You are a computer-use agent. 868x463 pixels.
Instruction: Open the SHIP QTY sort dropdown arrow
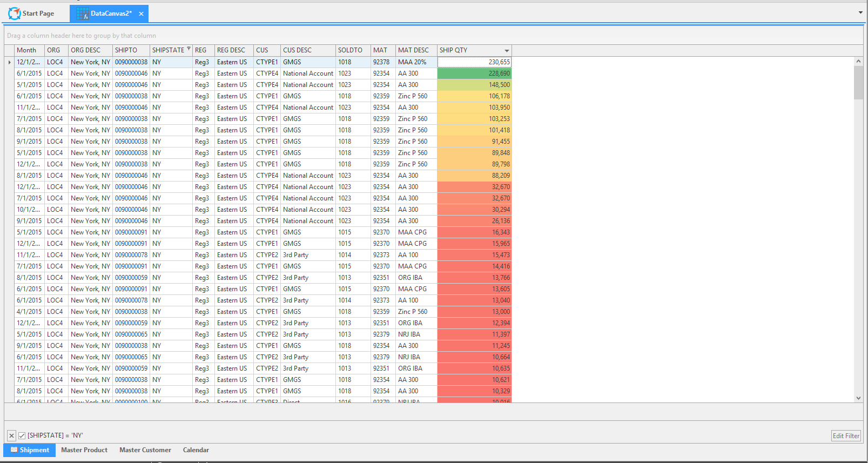[x=507, y=51]
